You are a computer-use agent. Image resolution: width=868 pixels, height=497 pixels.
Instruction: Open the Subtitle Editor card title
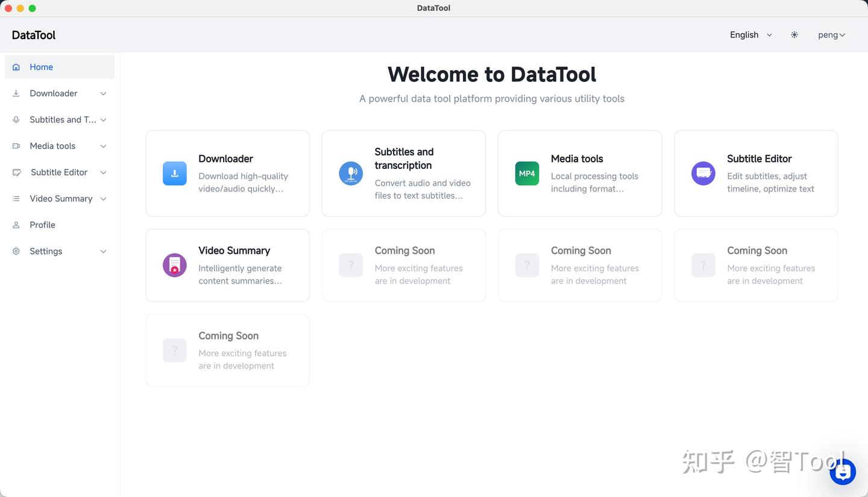click(x=759, y=159)
